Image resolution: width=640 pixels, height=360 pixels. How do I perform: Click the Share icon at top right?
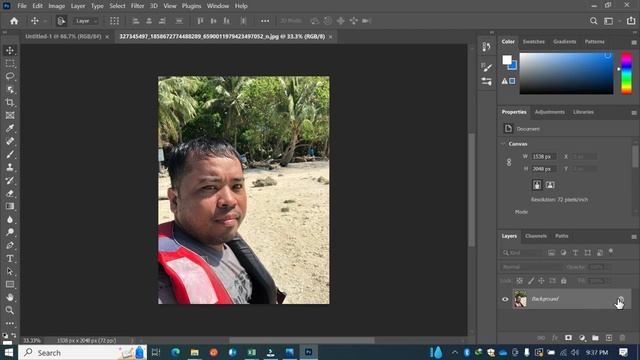631,21
